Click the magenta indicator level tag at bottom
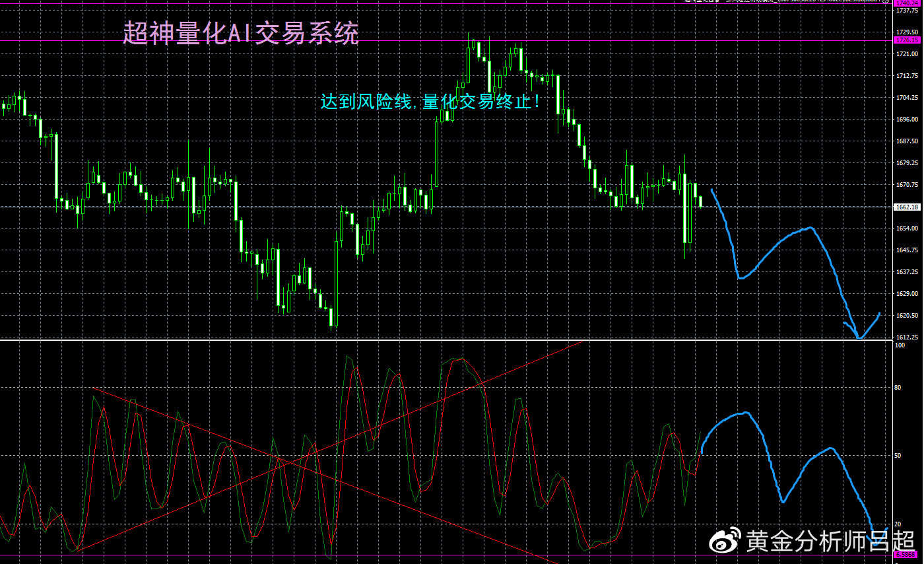The width and height of the screenshot is (924, 564). (x=904, y=555)
